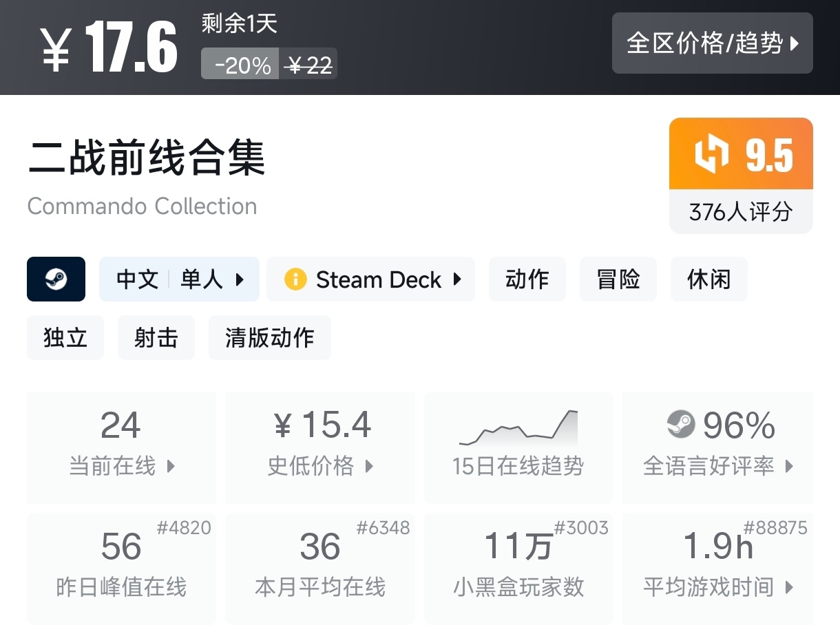Expand the 中文 单人 language details
The width and height of the screenshot is (840, 636).
[x=180, y=279]
